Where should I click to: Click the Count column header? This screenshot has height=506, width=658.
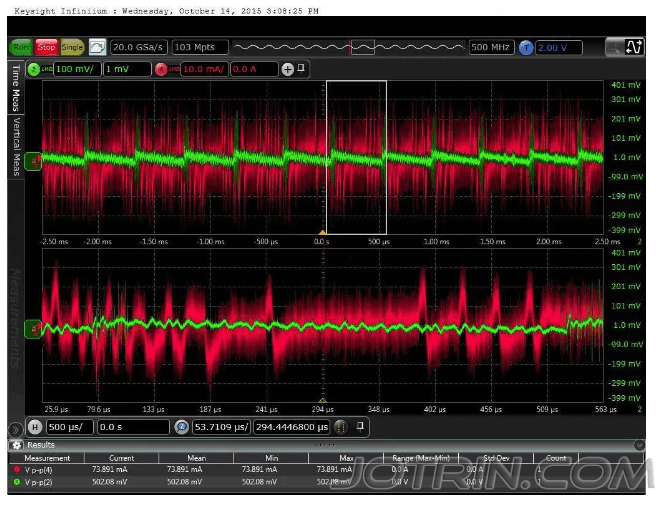(556, 458)
